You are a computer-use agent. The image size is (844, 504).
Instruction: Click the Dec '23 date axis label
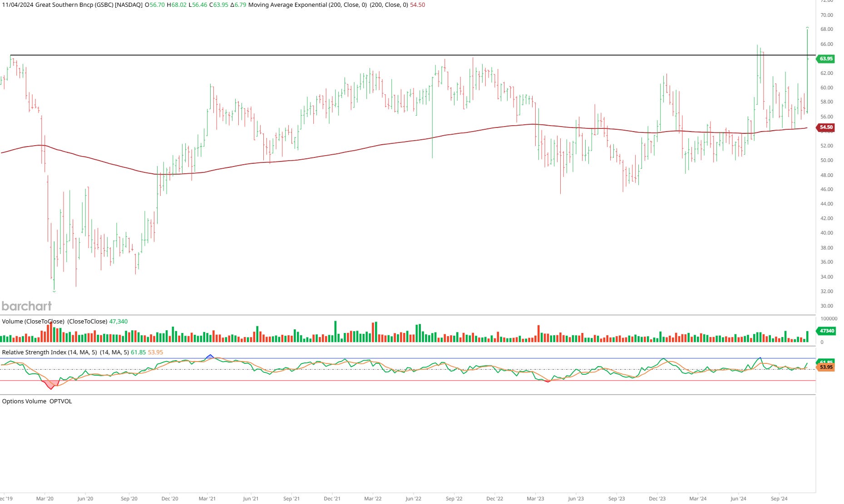pos(657,499)
